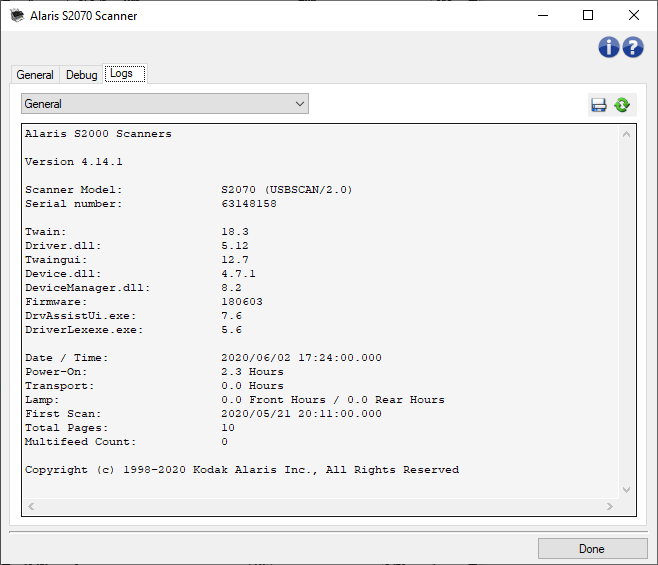Save the log with the disk icon
658x565 pixels.
tap(599, 105)
